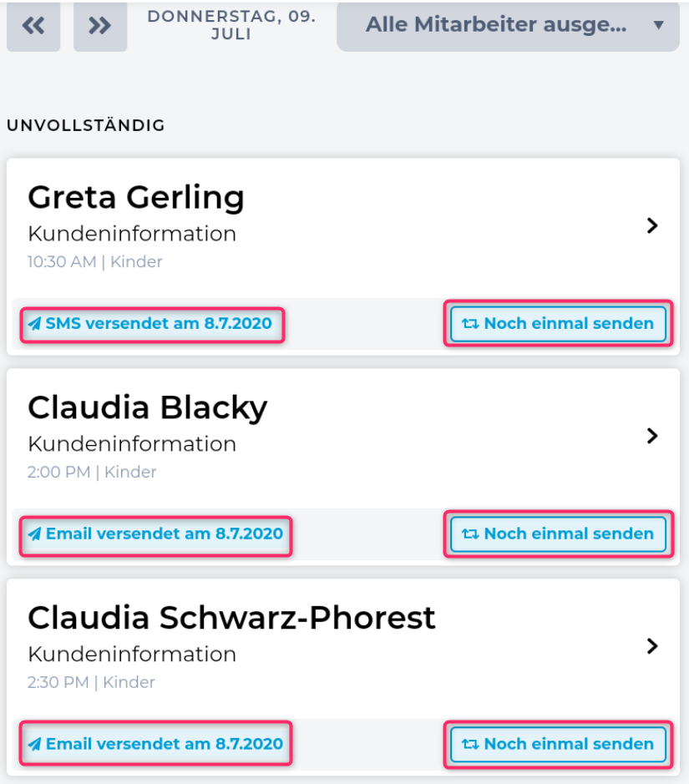Select the Claudia Blacky name heading
The height and width of the screenshot is (784, 689).
148,408
